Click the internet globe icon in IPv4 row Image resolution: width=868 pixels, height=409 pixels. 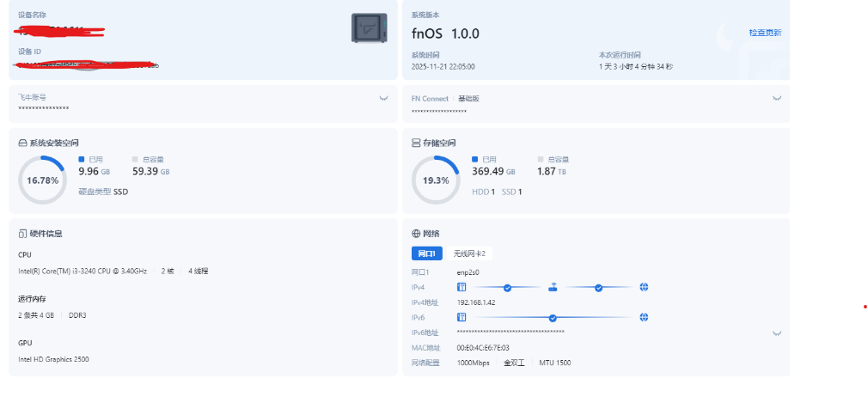[x=644, y=287]
